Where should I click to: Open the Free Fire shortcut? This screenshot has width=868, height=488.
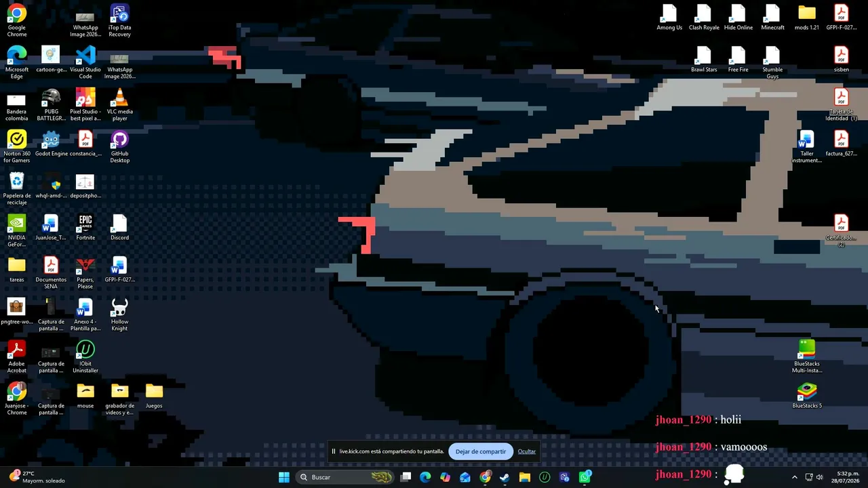point(738,60)
